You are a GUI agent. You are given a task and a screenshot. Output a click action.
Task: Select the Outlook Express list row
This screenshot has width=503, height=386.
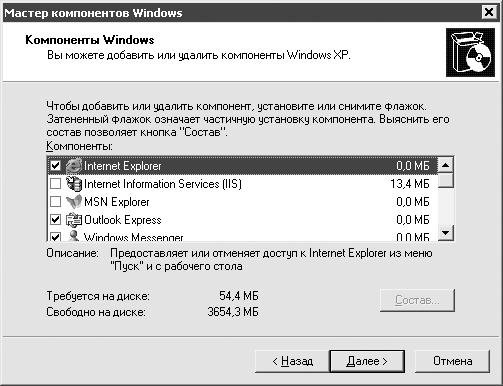point(243,220)
